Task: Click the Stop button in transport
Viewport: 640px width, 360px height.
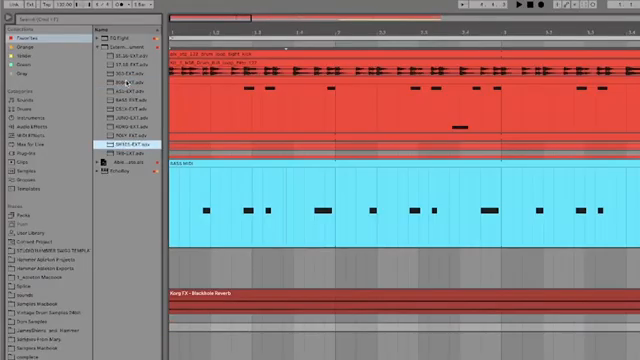Action: coord(530,4)
